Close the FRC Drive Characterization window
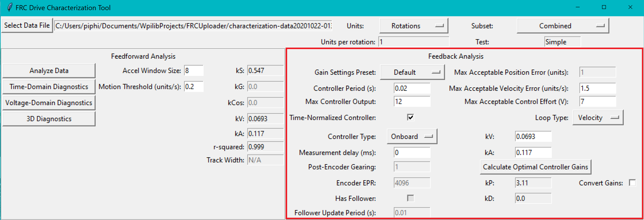 point(630,7)
